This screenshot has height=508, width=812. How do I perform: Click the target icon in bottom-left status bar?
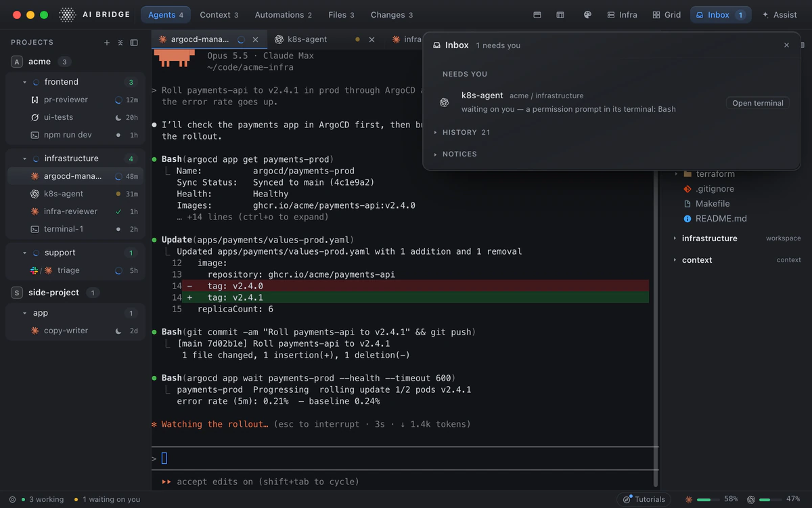point(12,499)
